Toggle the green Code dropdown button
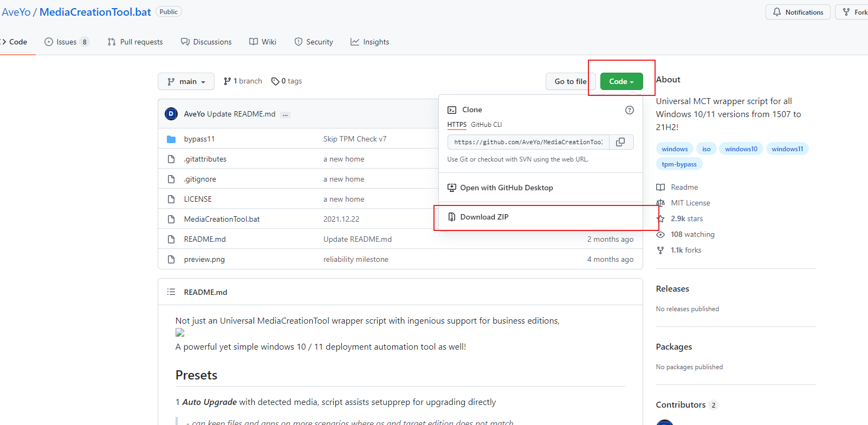This screenshot has width=868, height=425. pyautogui.click(x=621, y=81)
